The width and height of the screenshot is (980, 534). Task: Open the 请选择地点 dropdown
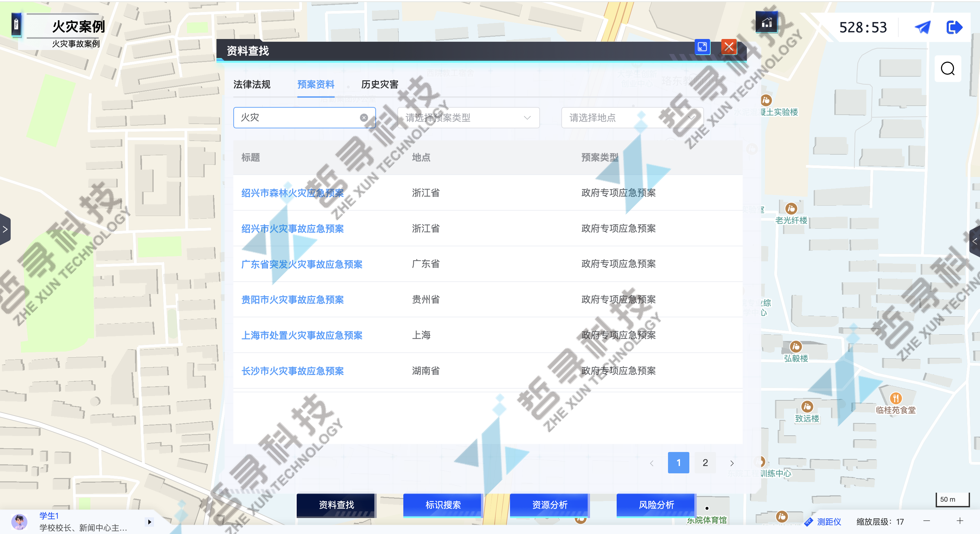coord(632,118)
